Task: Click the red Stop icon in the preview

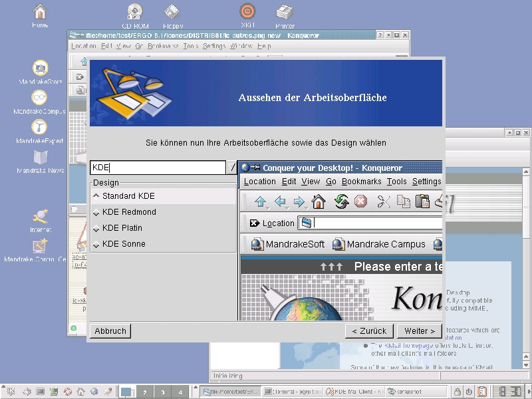Action: 360,201
